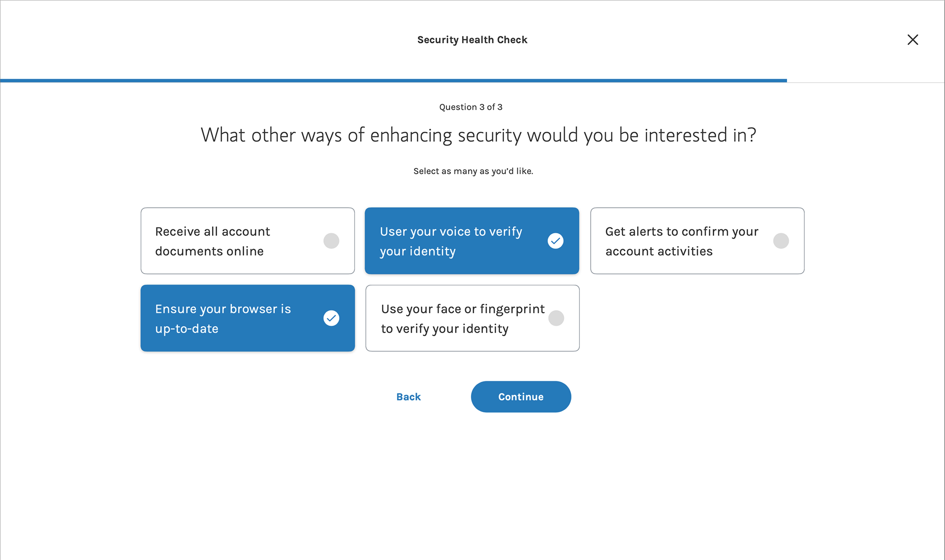The image size is (945, 560).
Task: Click the enhancing security question heading
Action: tap(478, 135)
